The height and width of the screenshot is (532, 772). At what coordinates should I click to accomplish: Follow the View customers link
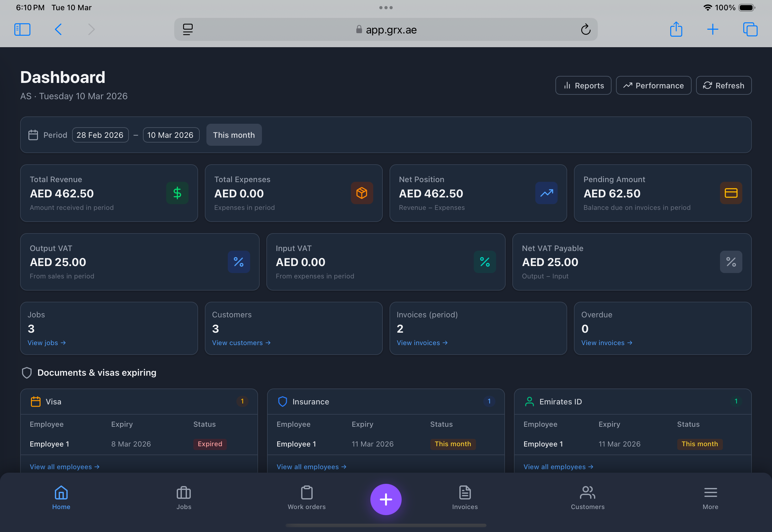click(x=241, y=343)
